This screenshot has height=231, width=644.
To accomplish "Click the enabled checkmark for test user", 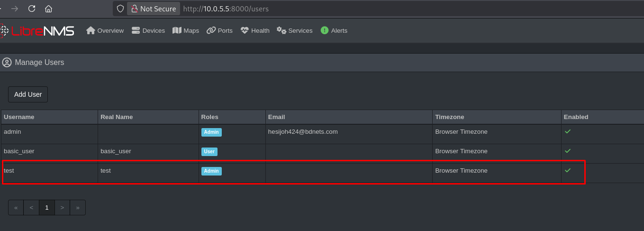I will click(x=568, y=170).
